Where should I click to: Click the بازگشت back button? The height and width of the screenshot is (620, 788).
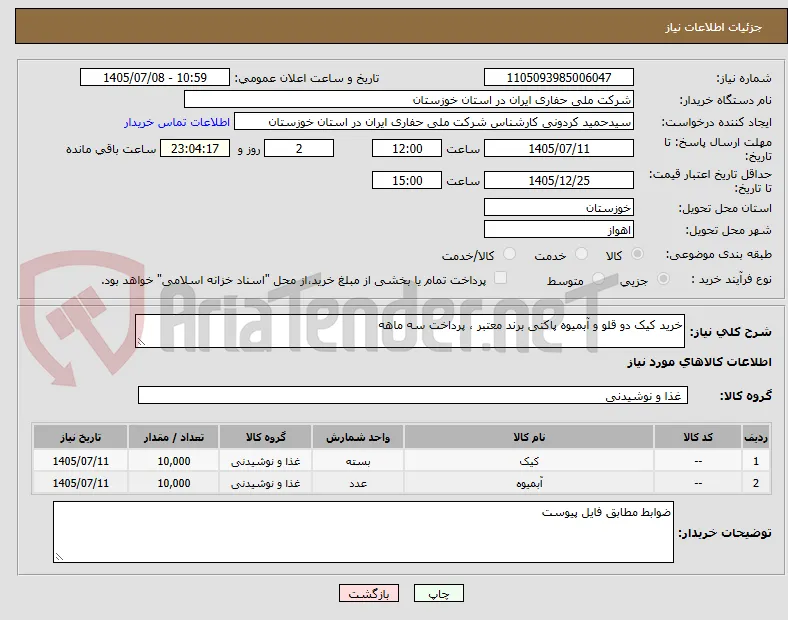point(369,593)
